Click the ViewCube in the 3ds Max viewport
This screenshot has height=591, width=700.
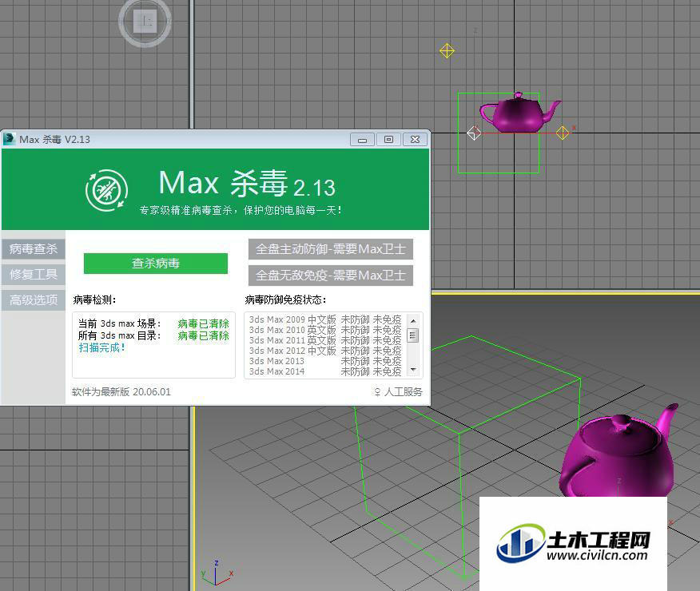[x=145, y=22]
